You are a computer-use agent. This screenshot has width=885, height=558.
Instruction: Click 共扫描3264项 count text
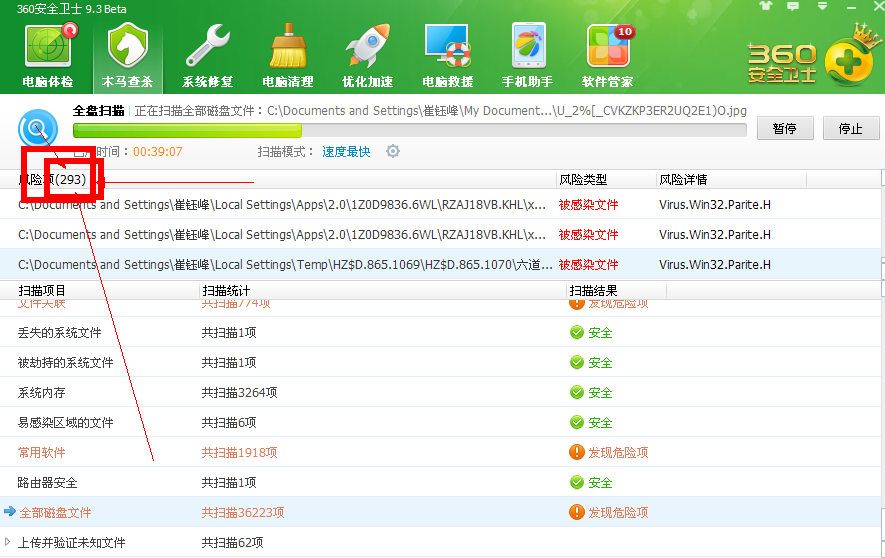[x=239, y=392]
